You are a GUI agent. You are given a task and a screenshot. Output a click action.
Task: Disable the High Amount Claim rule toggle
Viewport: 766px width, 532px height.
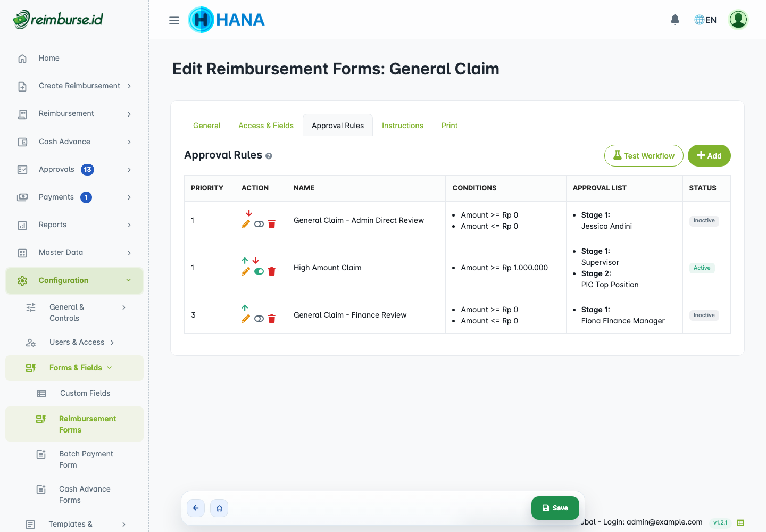[x=259, y=271]
